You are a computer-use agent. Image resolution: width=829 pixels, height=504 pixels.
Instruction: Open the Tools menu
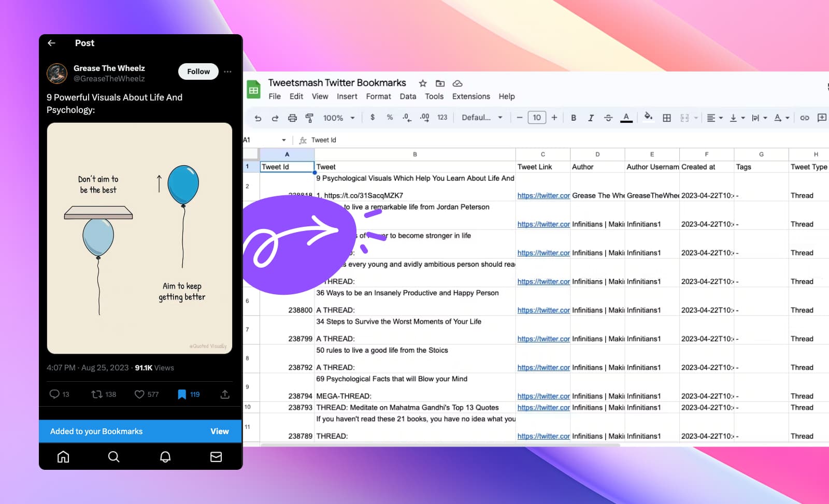pos(434,96)
